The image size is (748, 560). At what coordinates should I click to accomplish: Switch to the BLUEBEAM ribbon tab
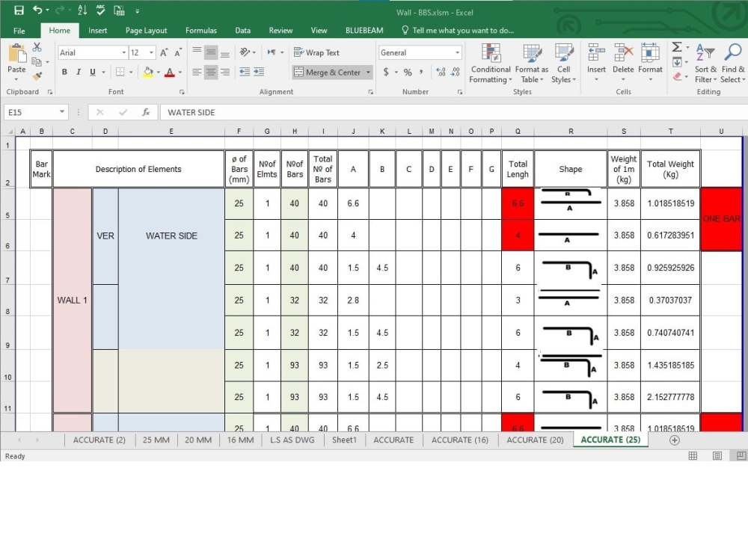point(364,31)
